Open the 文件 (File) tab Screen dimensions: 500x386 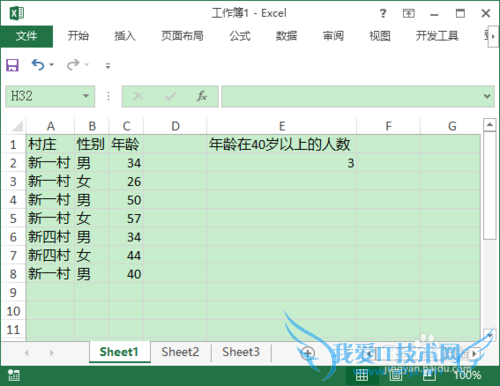click(x=26, y=36)
